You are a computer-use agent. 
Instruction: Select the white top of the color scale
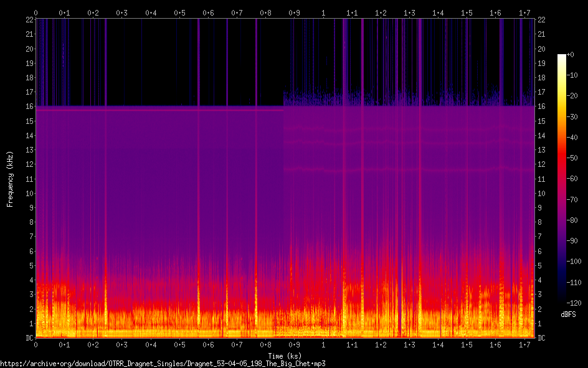point(562,57)
